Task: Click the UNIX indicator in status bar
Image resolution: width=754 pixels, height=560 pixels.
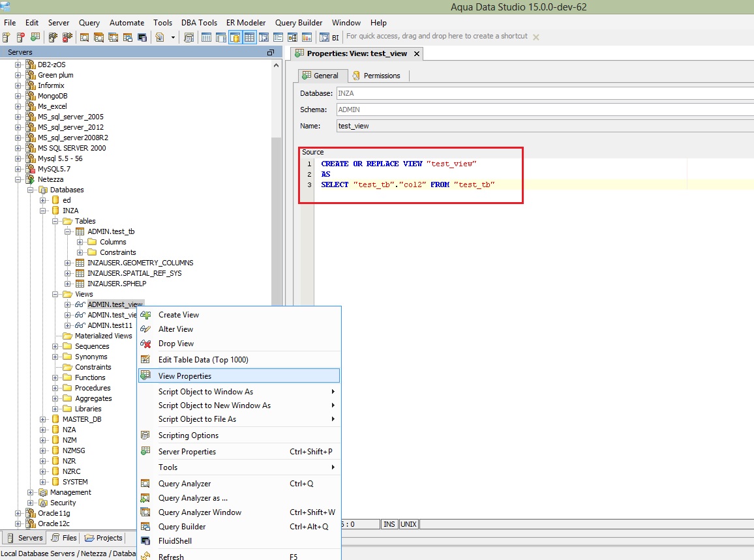Action: coord(409,524)
